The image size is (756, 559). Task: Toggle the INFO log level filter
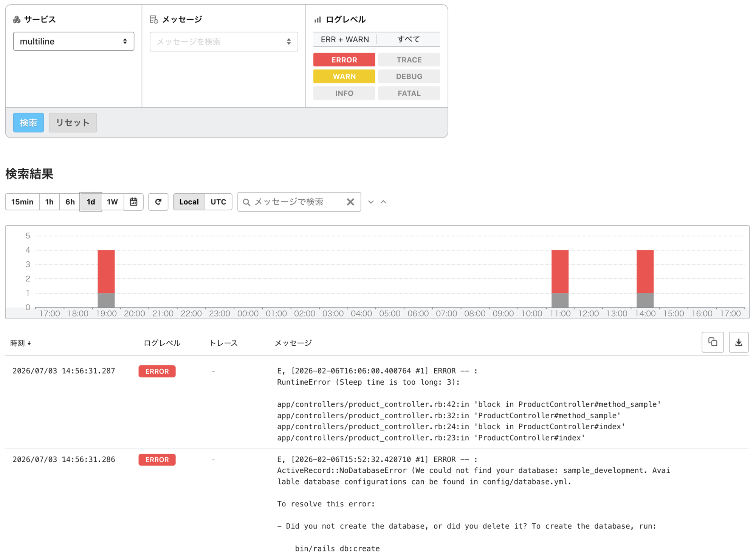pyautogui.click(x=344, y=93)
